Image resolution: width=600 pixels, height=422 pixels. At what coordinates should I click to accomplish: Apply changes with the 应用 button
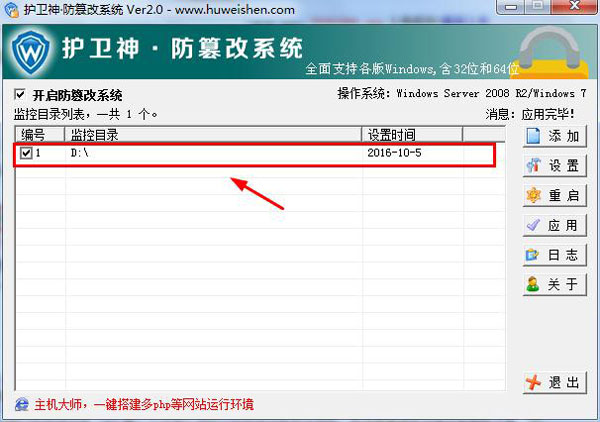[x=554, y=225]
